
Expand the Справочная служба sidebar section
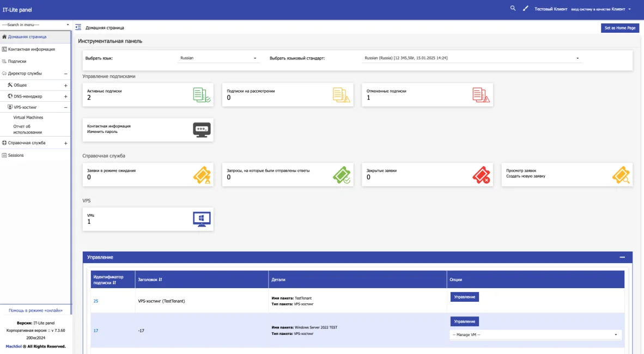coord(66,143)
